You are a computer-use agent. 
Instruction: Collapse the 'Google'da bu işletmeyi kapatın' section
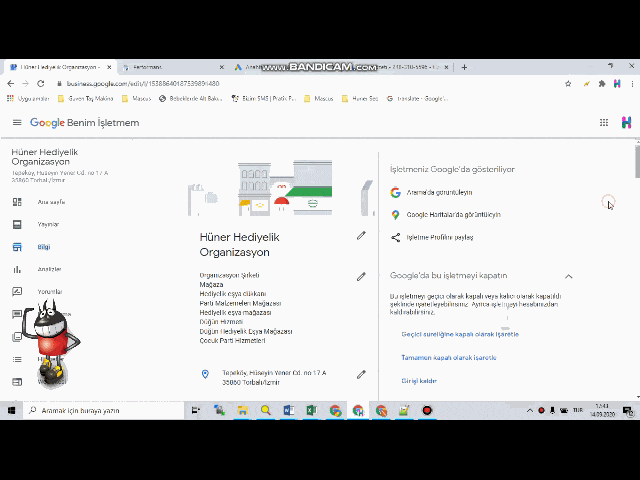(x=569, y=276)
